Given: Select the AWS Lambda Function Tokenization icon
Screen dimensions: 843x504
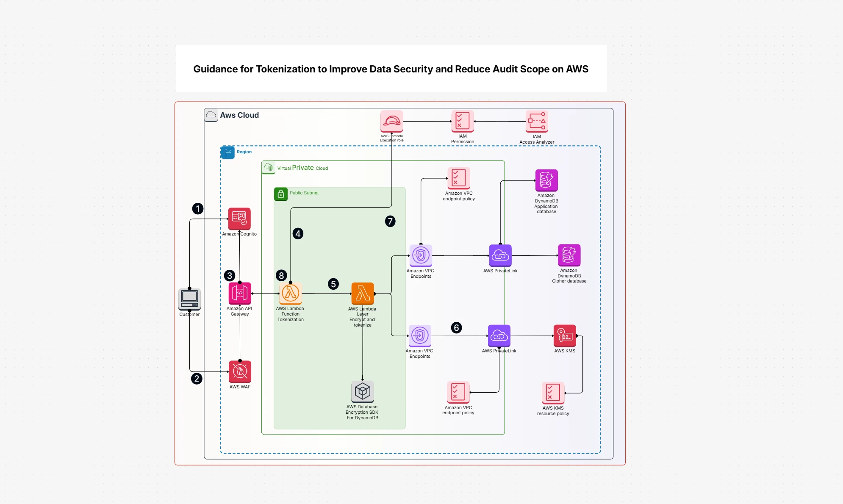Looking at the screenshot, I should [290, 294].
